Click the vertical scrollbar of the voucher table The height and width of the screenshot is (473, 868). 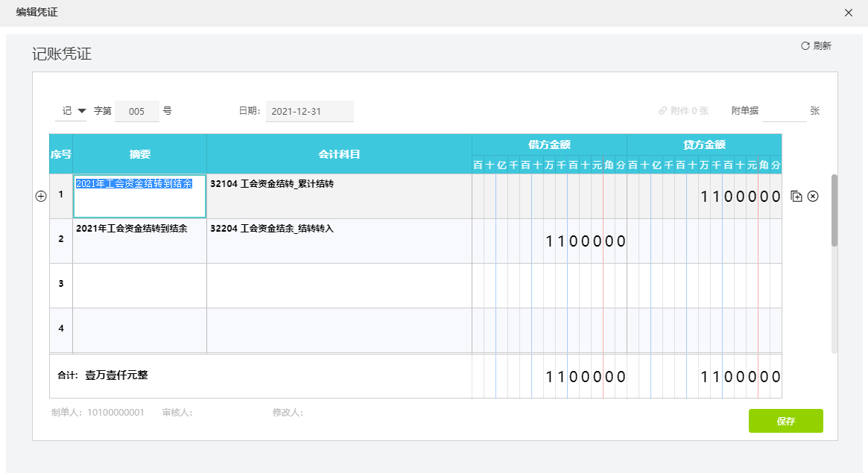834,211
